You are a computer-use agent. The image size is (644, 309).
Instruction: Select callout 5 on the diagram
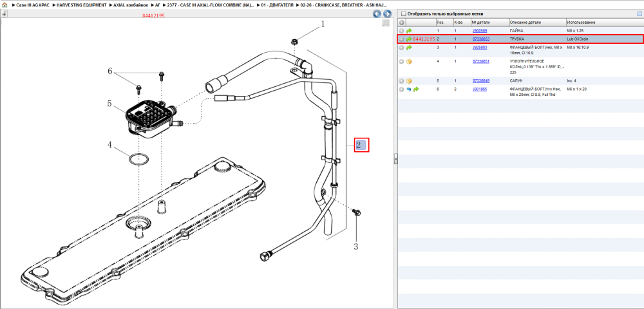pos(110,104)
